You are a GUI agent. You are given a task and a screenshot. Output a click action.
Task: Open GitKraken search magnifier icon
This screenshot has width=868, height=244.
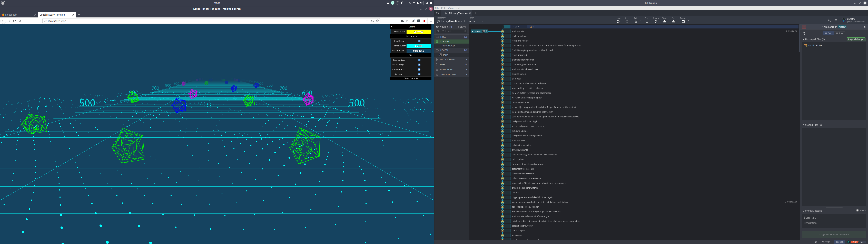(829, 20)
